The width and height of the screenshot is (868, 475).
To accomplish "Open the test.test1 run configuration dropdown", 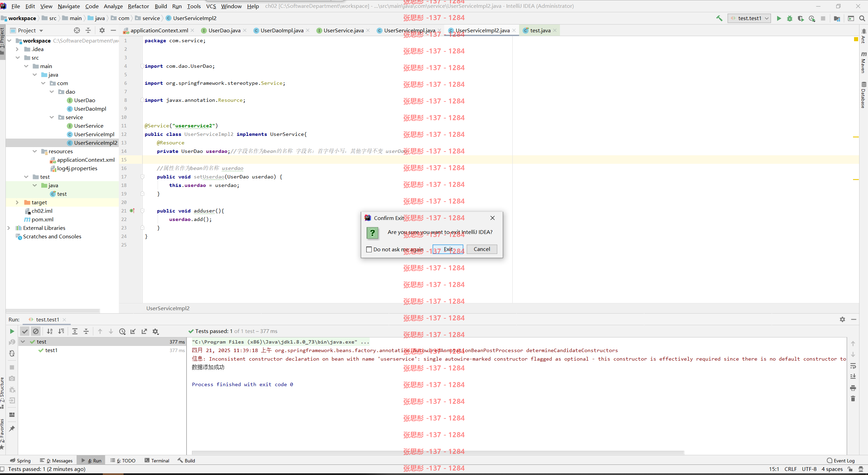I will pyautogui.click(x=749, y=18).
